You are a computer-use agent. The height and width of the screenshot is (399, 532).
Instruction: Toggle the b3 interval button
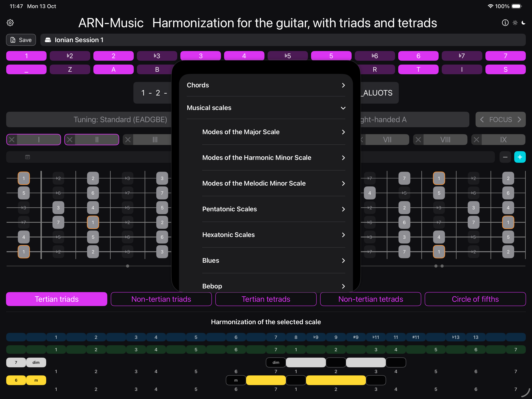tap(157, 56)
